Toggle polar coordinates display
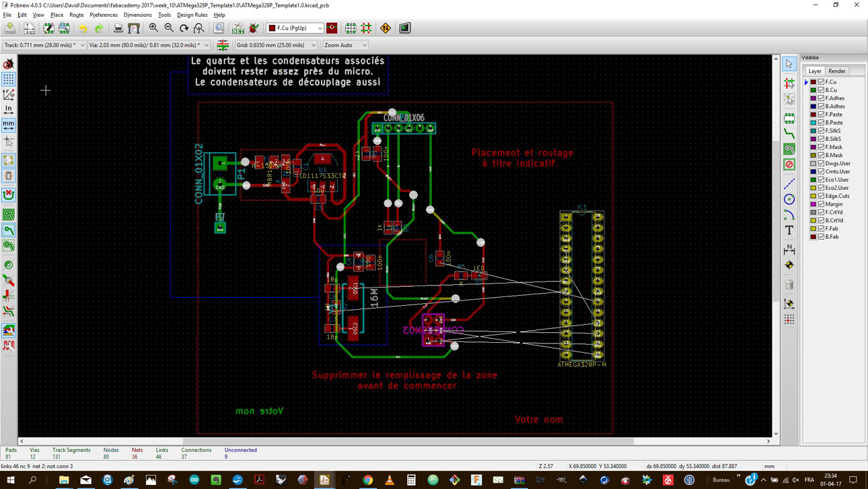Screen dimensions: 868x489 click(x=9, y=94)
